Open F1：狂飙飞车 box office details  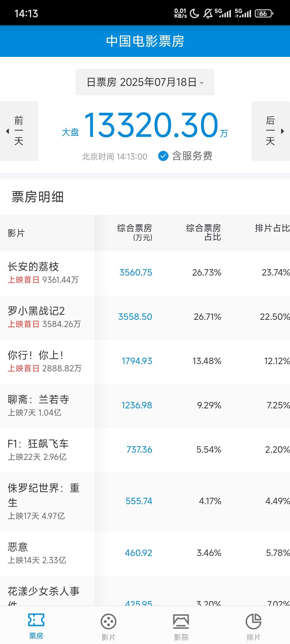pyautogui.click(x=145, y=450)
